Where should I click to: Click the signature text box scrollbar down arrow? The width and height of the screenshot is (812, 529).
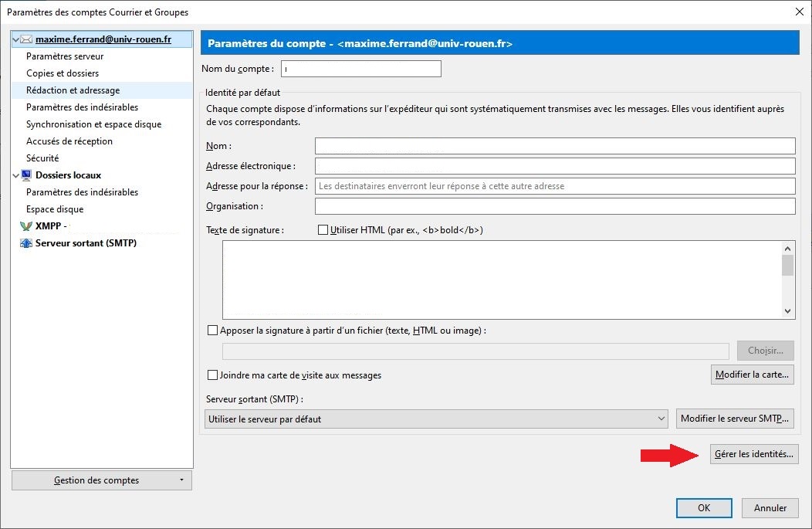[x=787, y=310]
